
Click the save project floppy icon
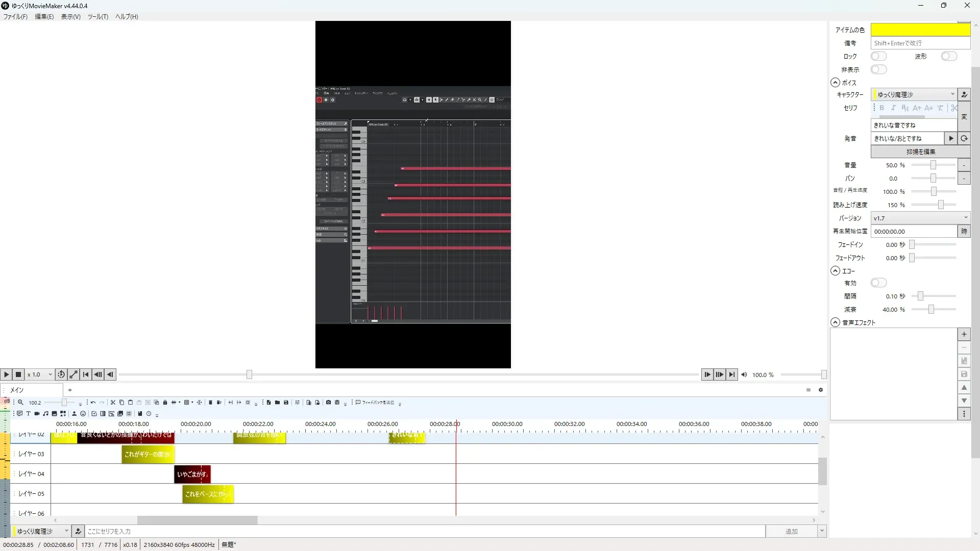click(x=286, y=403)
